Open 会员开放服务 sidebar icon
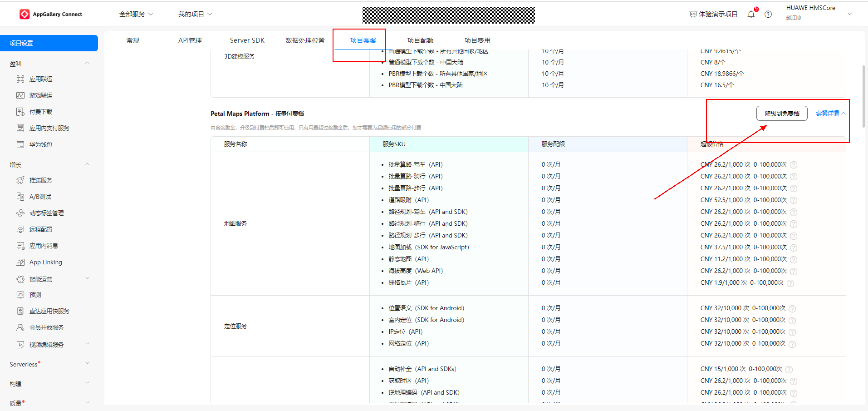This screenshot has height=411, width=868. coord(20,327)
